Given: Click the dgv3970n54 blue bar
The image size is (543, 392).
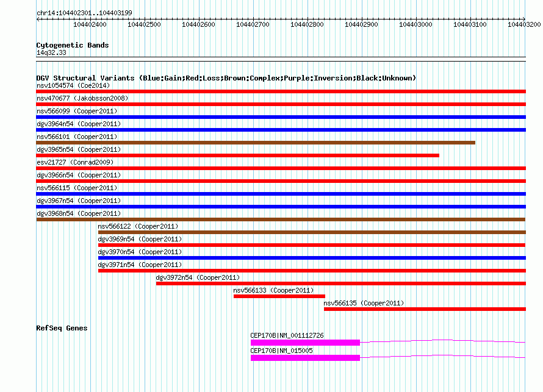Looking at the screenshot, I should (312, 258).
